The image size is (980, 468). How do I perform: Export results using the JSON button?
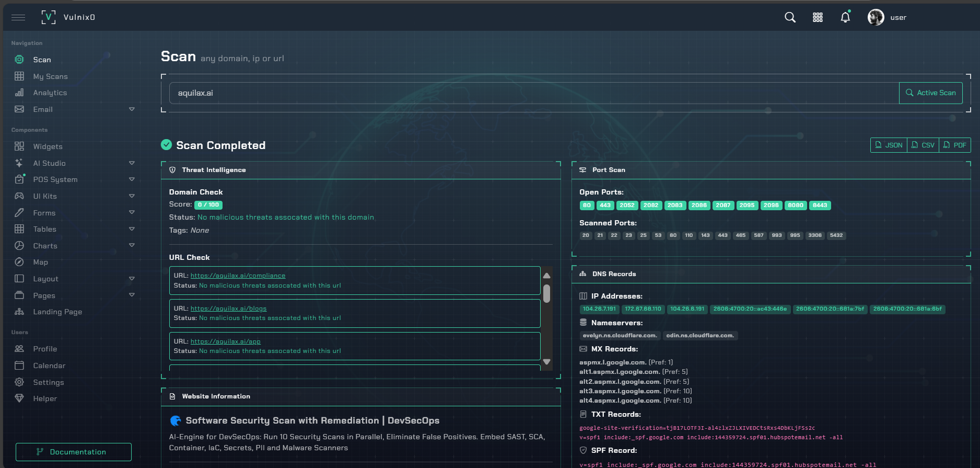click(x=889, y=145)
